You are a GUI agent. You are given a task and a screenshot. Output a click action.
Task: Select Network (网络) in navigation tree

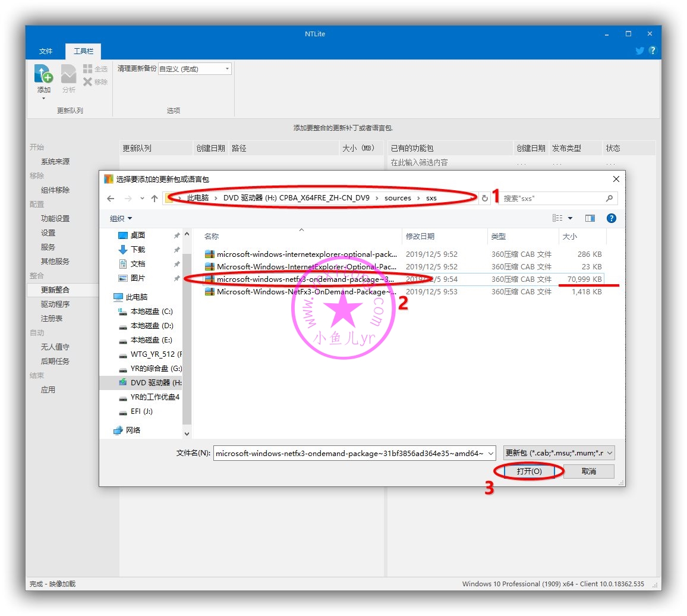point(133,430)
